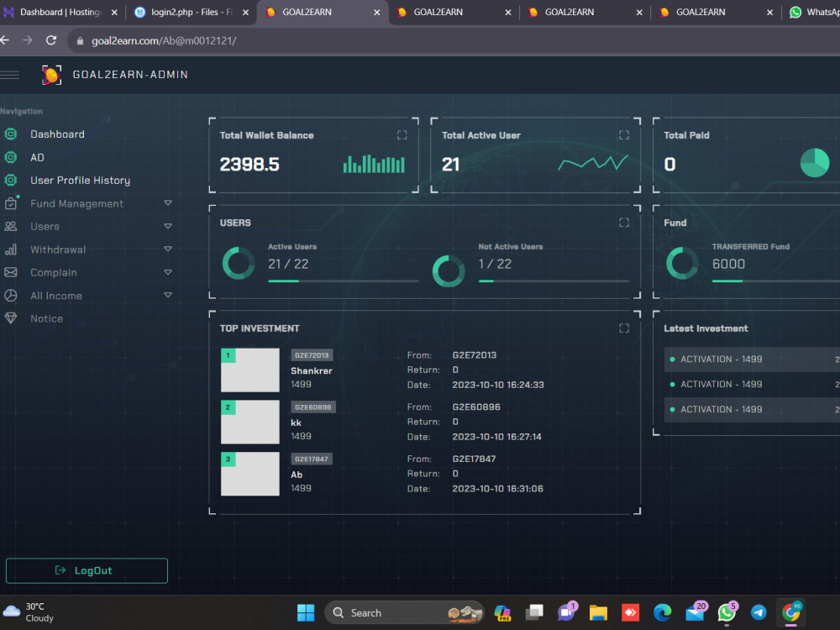Click Shankrer's investment thumbnail
This screenshot has height=630, width=840.
point(250,370)
